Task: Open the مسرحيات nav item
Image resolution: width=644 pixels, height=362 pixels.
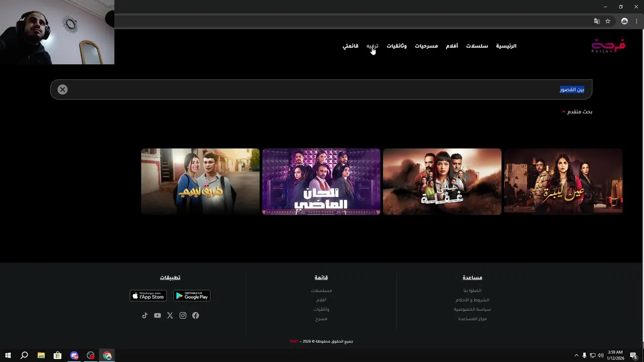Action: [426, 46]
